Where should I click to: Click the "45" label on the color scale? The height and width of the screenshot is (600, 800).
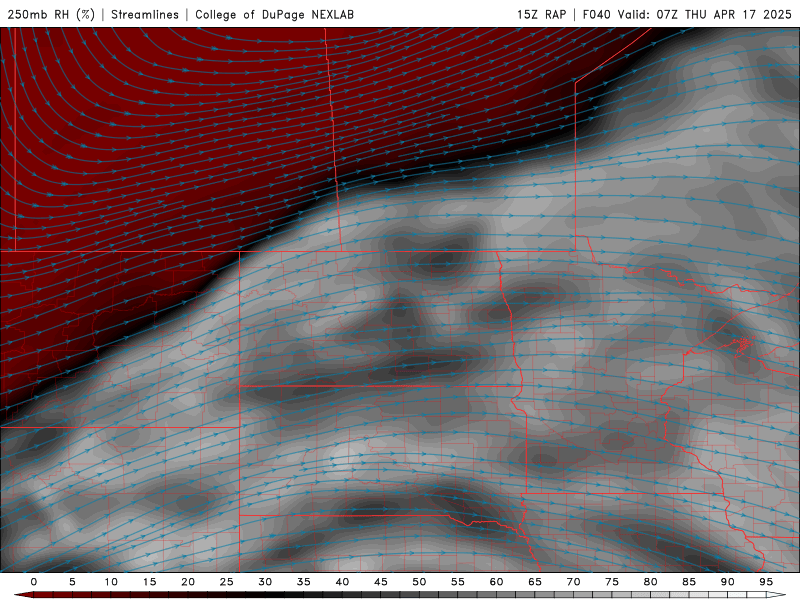pos(381,582)
